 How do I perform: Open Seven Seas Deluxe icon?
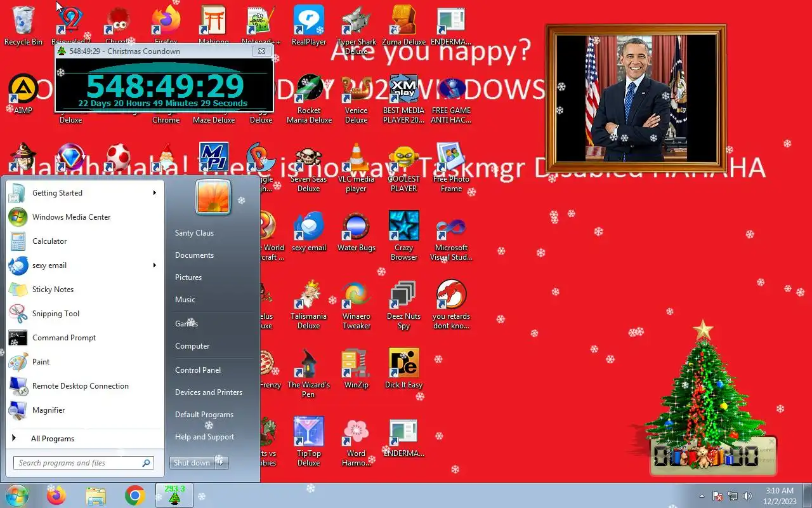click(x=309, y=168)
